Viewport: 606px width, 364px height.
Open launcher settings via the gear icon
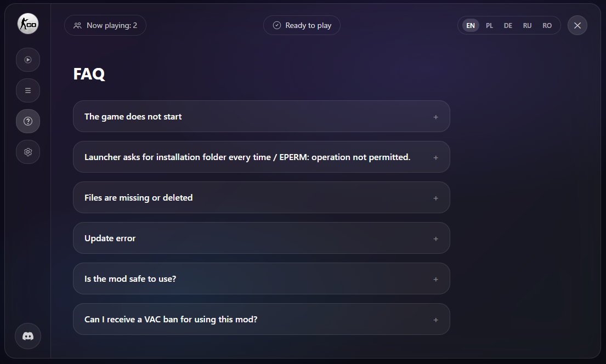tap(28, 152)
